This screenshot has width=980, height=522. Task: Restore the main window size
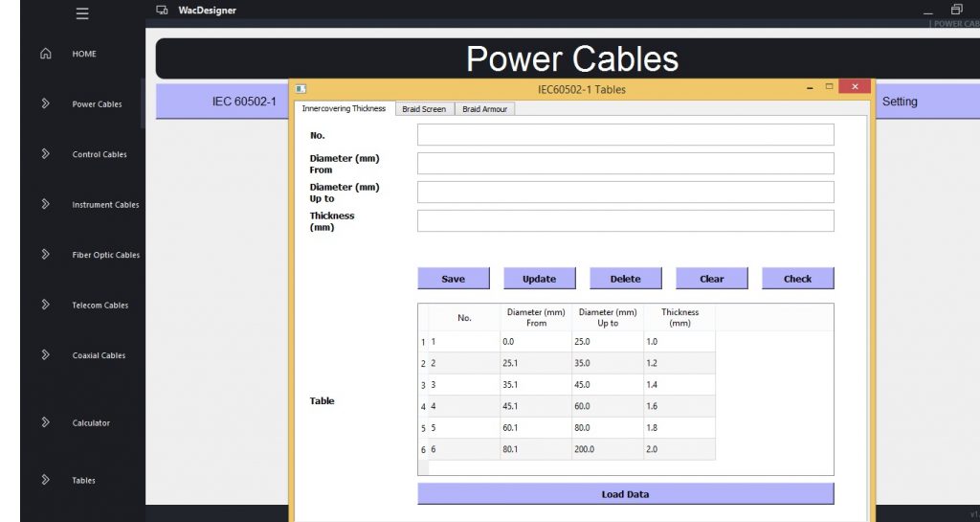click(x=956, y=10)
